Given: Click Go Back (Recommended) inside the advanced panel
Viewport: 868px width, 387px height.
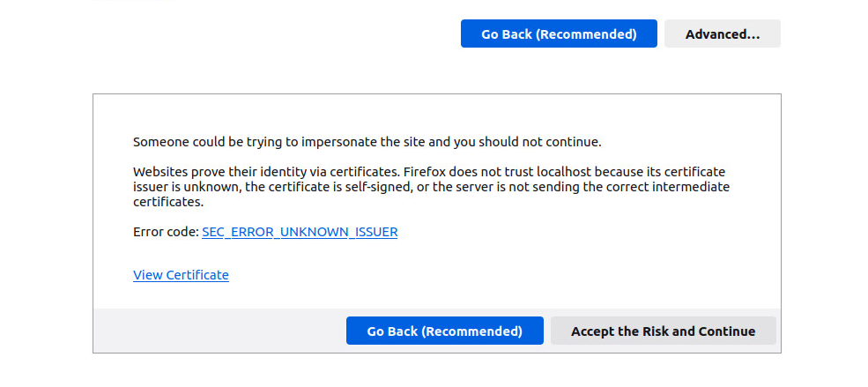Looking at the screenshot, I should 444,331.
